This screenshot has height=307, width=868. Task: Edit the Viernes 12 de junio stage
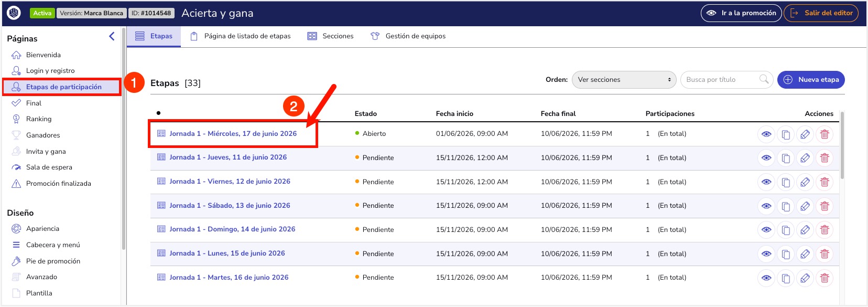click(x=805, y=182)
